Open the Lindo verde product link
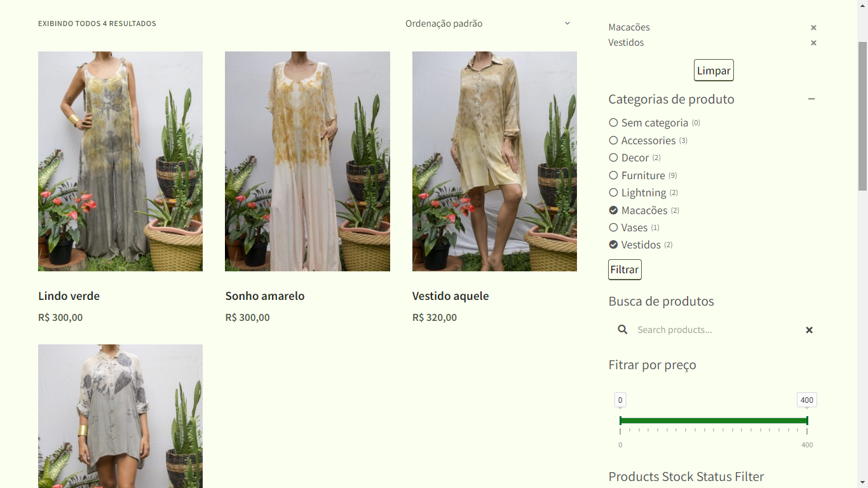This screenshot has width=868, height=488. (x=69, y=295)
